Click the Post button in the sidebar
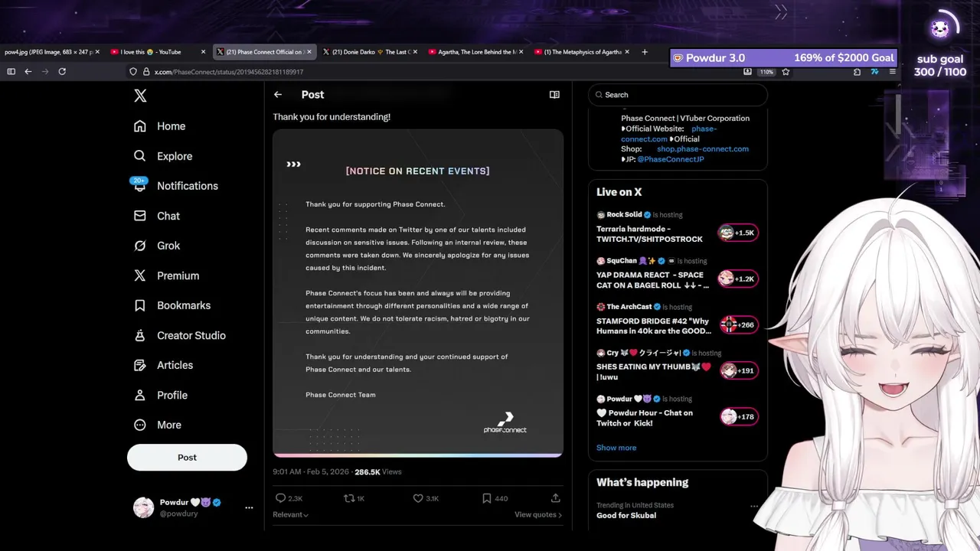Viewport: 980px width, 551px height. [187, 458]
